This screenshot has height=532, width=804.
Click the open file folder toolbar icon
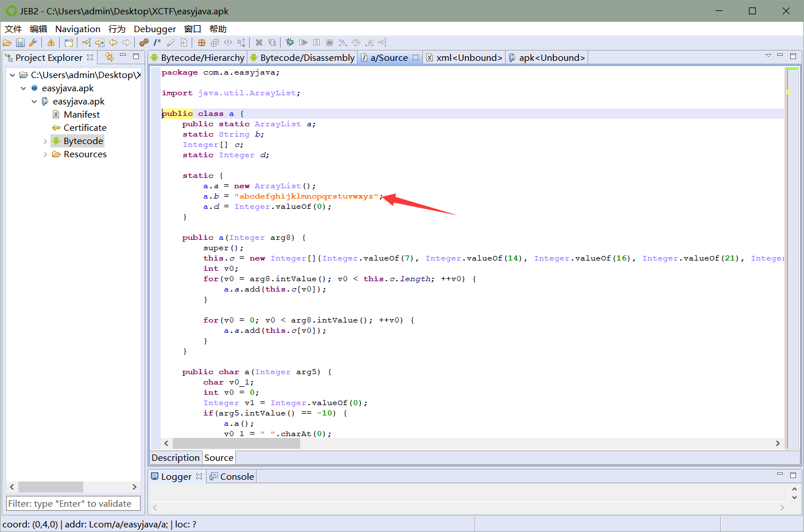pyautogui.click(x=7, y=42)
